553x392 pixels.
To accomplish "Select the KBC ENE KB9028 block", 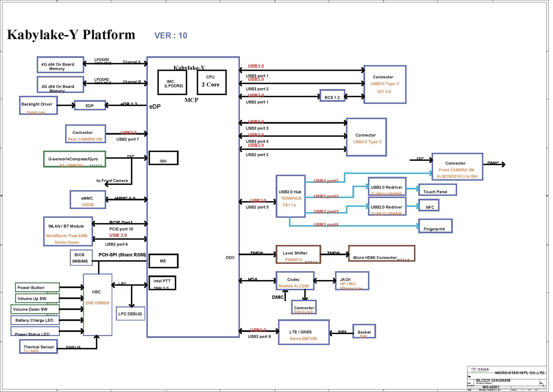I will click(x=98, y=305).
